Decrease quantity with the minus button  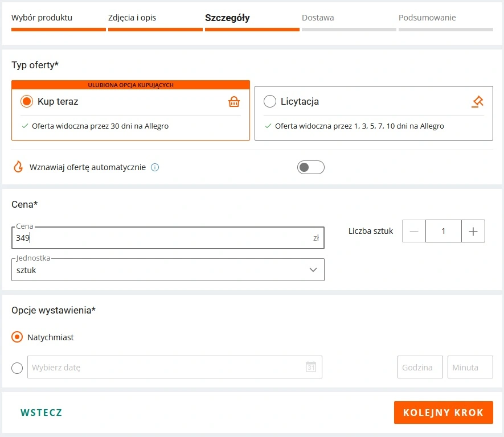point(414,231)
